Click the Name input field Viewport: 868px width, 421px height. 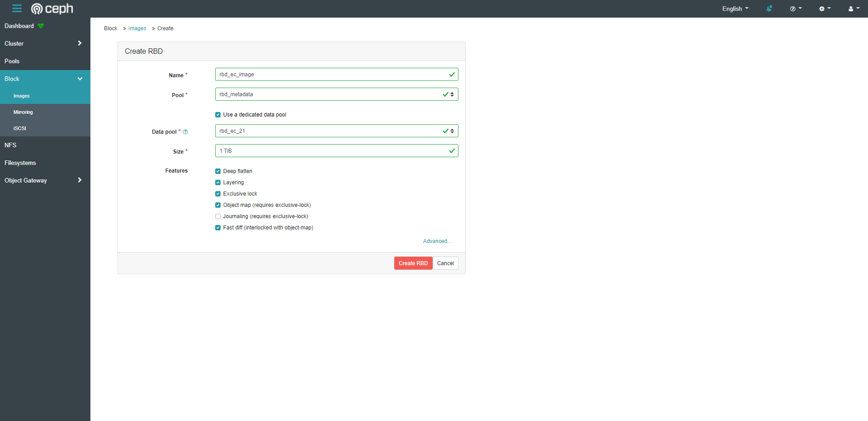pyautogui.click(x=336, y=75)
